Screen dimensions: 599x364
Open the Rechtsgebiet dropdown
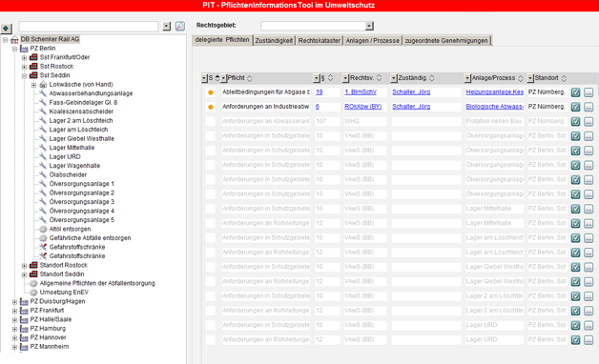[x=369, y=26]
